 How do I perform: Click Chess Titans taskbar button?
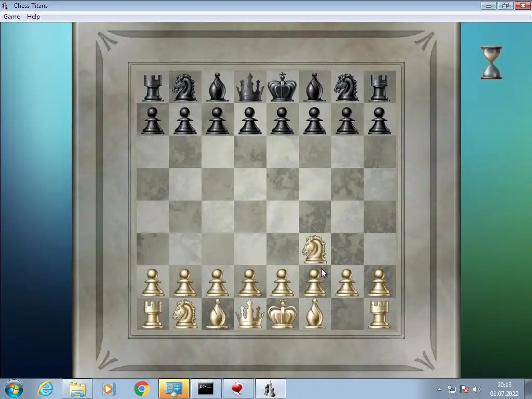click(x=270, y=389)
